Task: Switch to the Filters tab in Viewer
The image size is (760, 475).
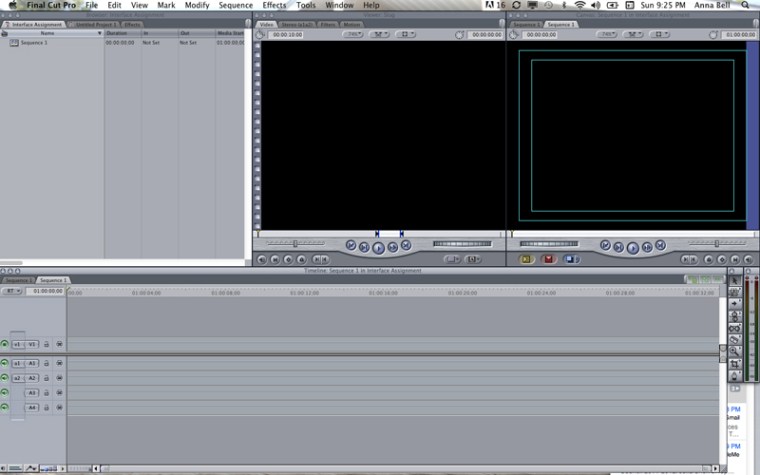Action: (x=327, y=24)
